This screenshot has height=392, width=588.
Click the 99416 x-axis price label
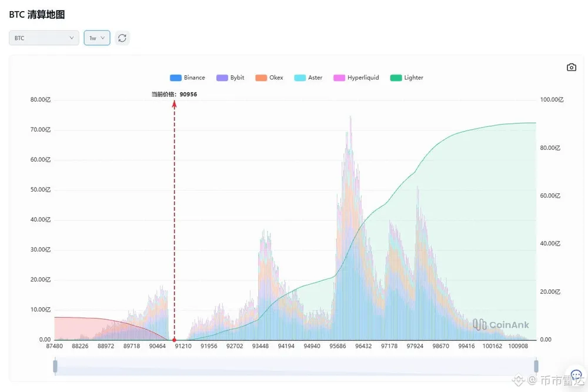click(466, 346)
